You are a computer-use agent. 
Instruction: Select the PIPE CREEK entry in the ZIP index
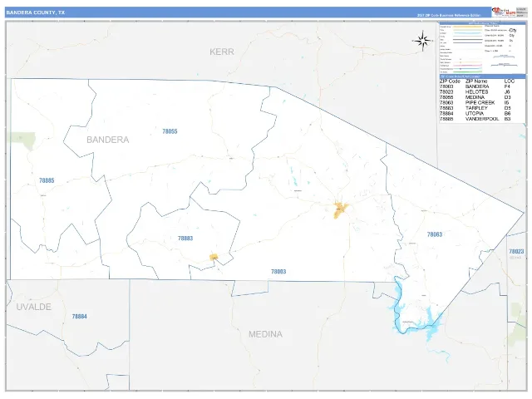click(x=480, y=102)
